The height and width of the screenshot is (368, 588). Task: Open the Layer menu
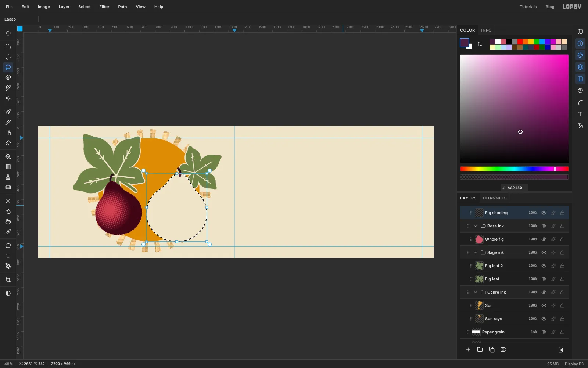[64, 7]
